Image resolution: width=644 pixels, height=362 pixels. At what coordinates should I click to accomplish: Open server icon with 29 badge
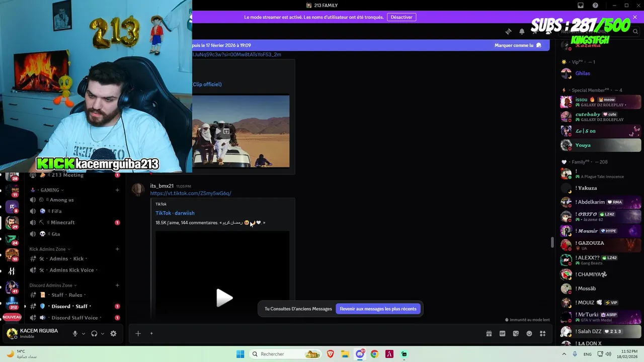(12, 222)
